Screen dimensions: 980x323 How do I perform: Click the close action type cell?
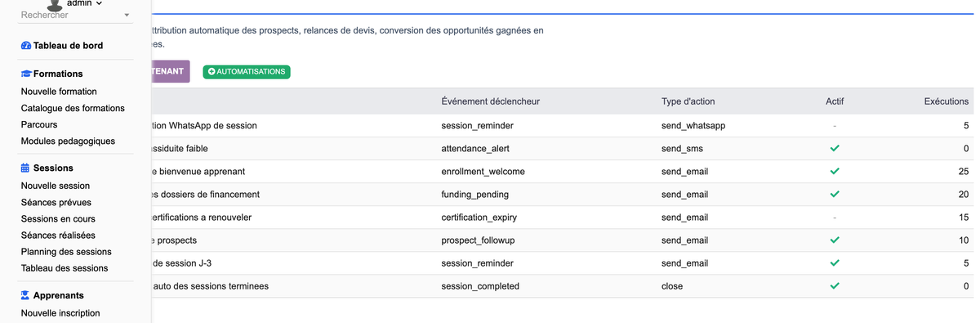[672, 286]
